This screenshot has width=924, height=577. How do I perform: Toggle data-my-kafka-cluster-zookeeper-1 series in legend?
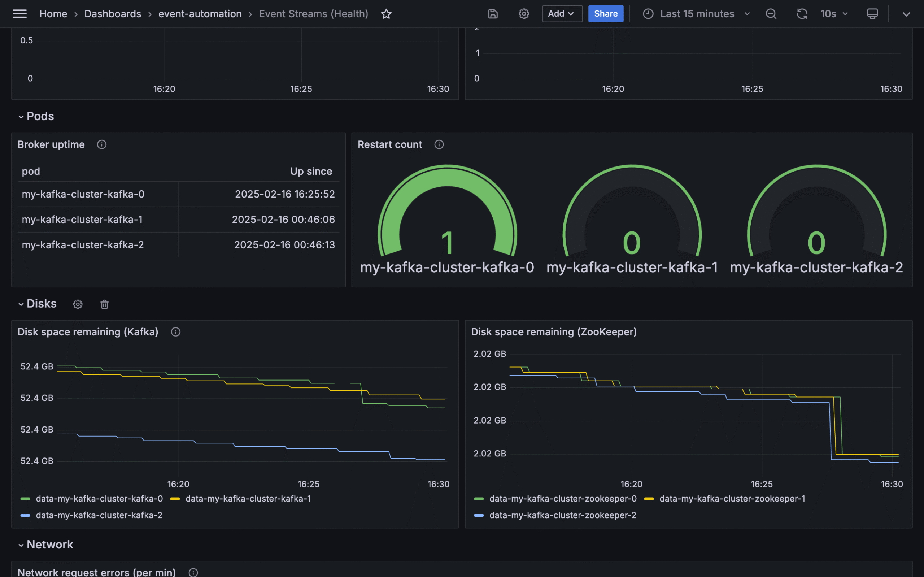pyautogui.click(x=732, y=498)
